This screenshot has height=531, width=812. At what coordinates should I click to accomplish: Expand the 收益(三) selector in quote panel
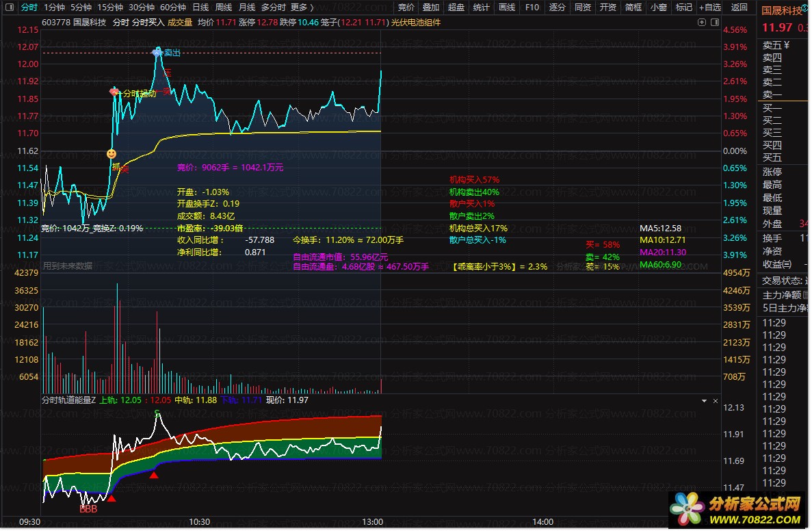click(777, 264)
